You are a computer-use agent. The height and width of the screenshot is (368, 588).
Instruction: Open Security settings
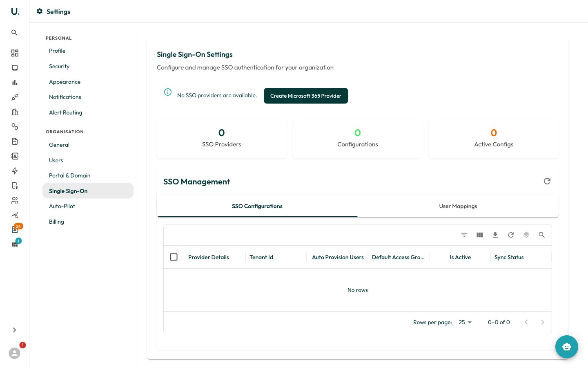(x=88, y=67)
